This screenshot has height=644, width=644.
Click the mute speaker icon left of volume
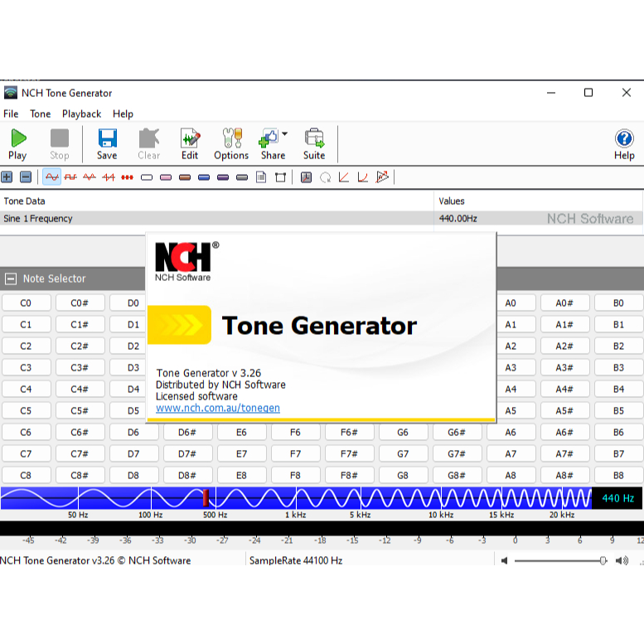coord(505,560)
